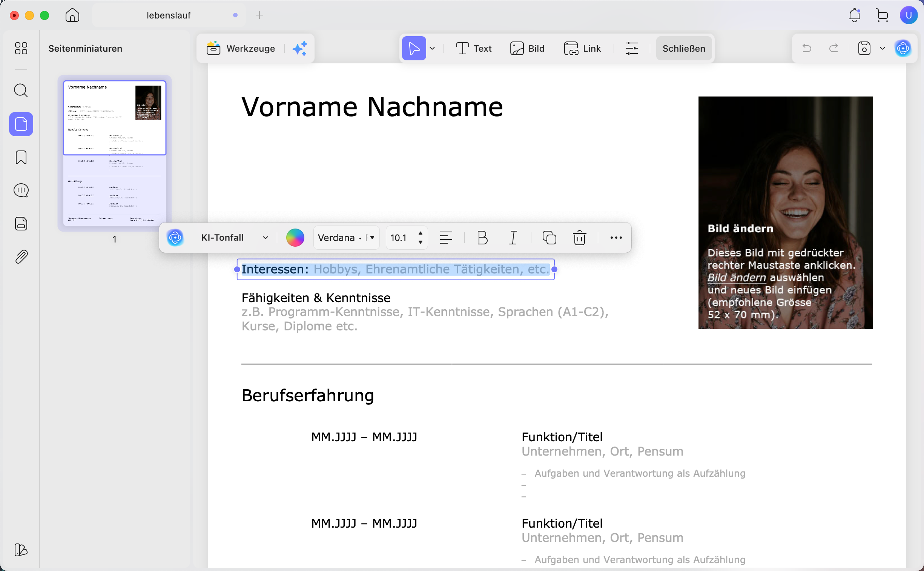Select the Text editing tool
Screen dimensions: 924x571
point(474,48)
